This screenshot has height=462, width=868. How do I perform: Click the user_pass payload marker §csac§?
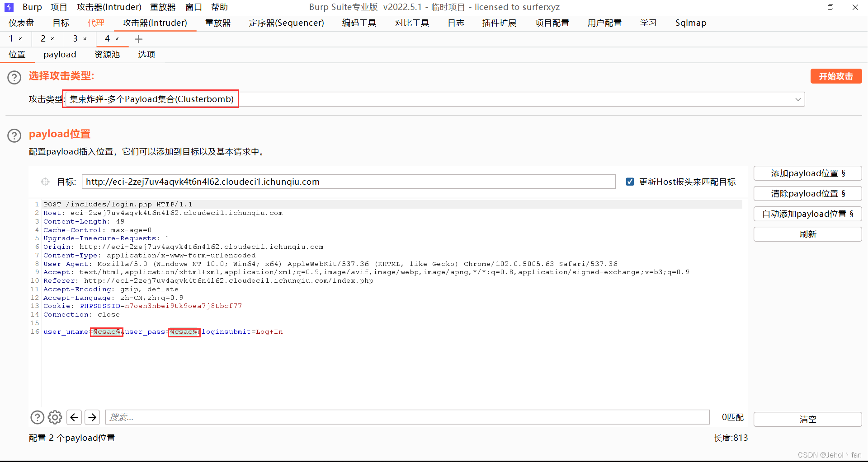coord(184,332)
